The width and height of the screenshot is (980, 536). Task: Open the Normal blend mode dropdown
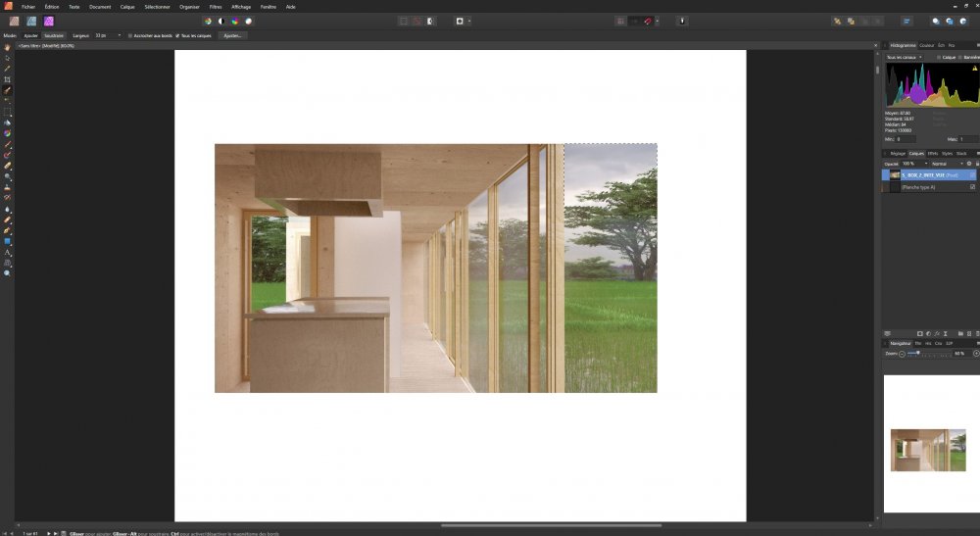pyautogui.click(x=948, y=164)
